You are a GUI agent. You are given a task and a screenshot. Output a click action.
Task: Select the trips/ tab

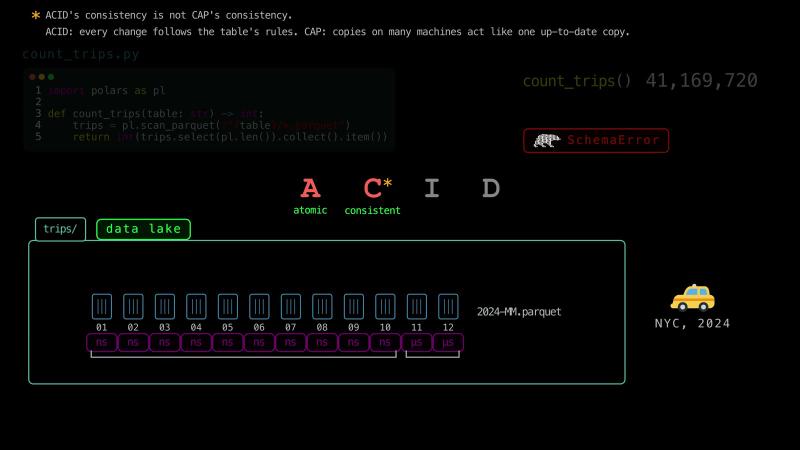(60, 229)
